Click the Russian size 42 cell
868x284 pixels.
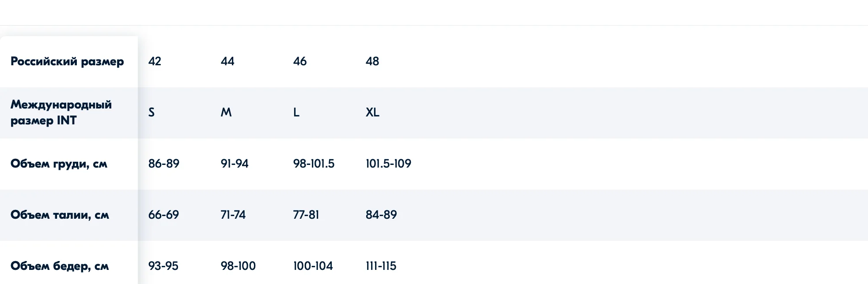155,61
